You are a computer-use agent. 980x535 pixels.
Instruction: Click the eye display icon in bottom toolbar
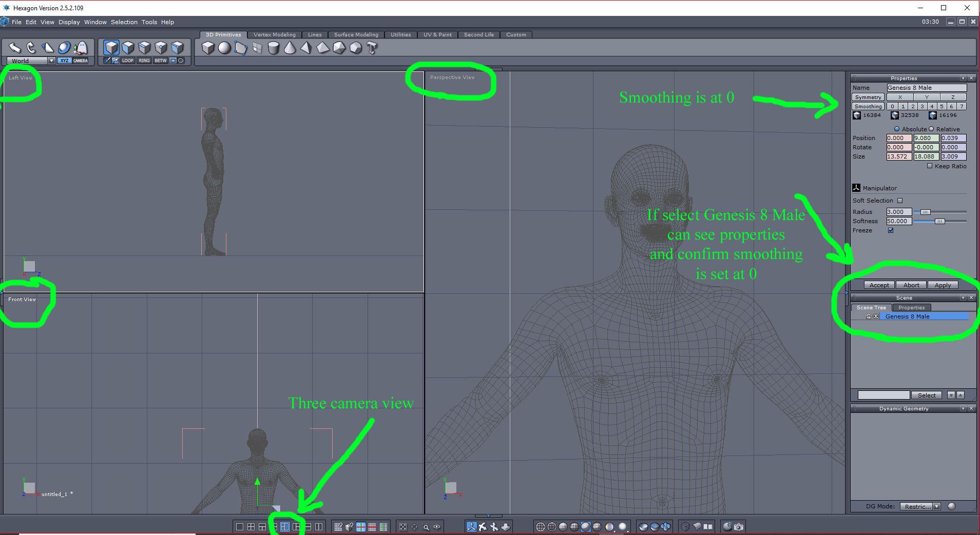(437, 527)
